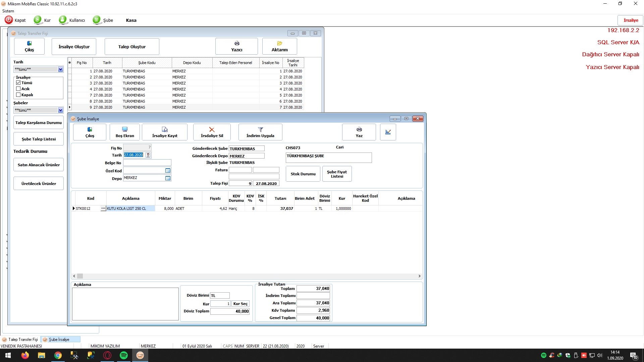Click the chart icon button next to Yaz
The image size is (644, 362).
388,132
